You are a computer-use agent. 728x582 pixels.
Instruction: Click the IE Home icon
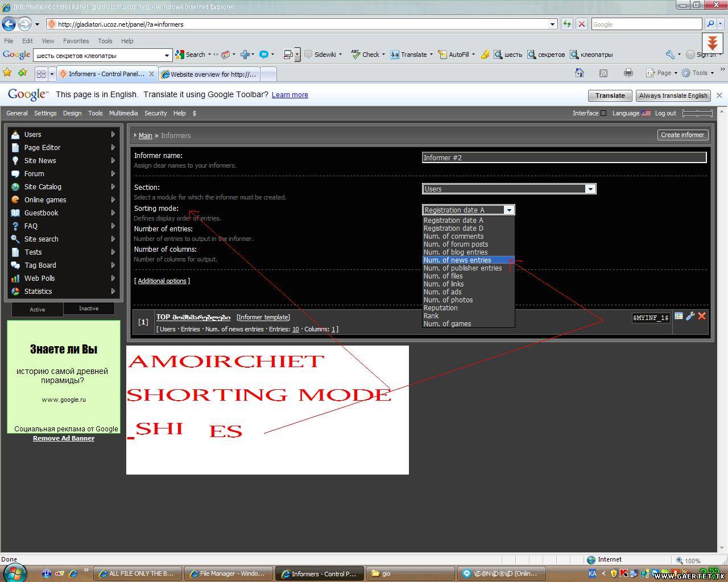tap(579, 73)
